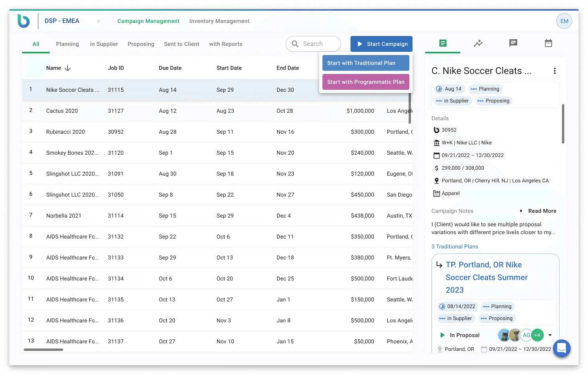This screenshot has width=588, height=375.
Task: Select the Sent to Client tab
Action: 182,44
